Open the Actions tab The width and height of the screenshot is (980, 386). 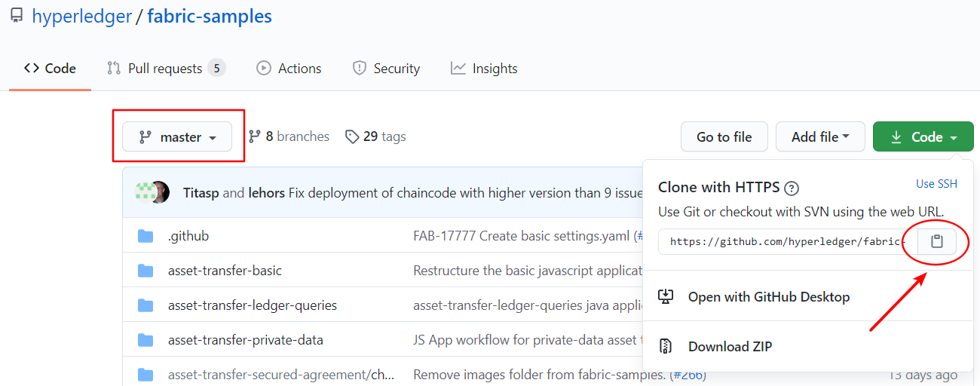tap(289, 69)
